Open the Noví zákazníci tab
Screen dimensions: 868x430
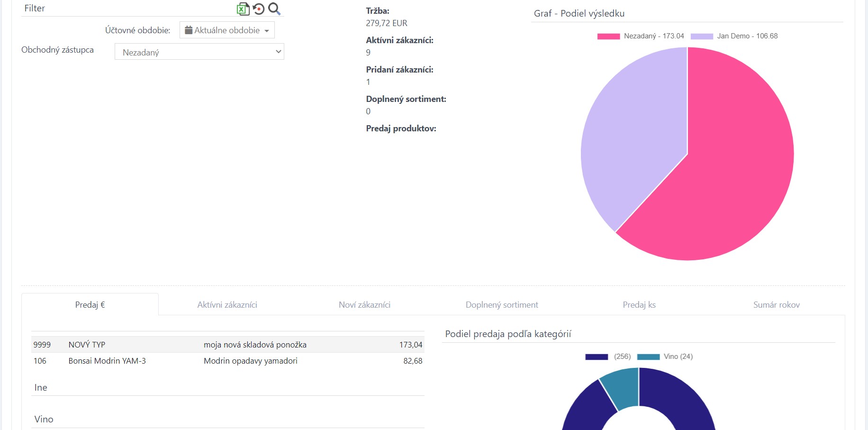coord(364,304)
